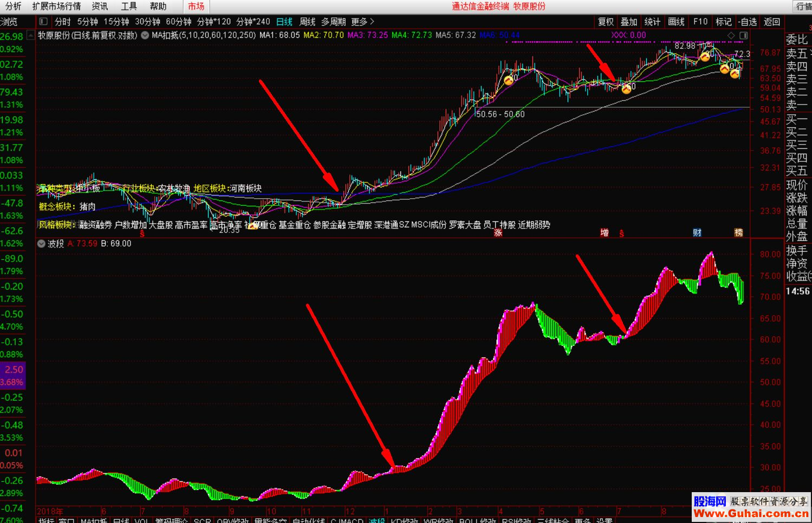The height and width of the screenshot is (523, 812).
Task: Toggle the 复权 price adjustment
Action: [606, 22]
